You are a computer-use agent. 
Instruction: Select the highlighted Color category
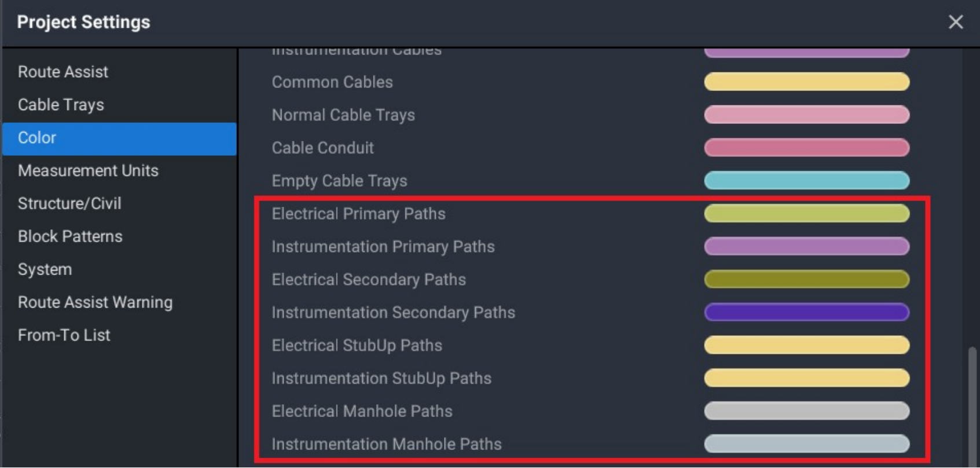point(119,138)
